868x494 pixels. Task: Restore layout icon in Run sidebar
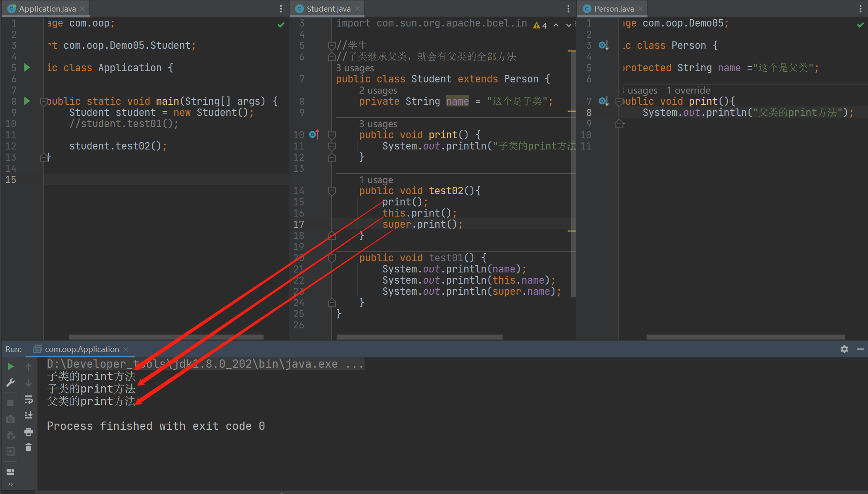coord(11,472)
